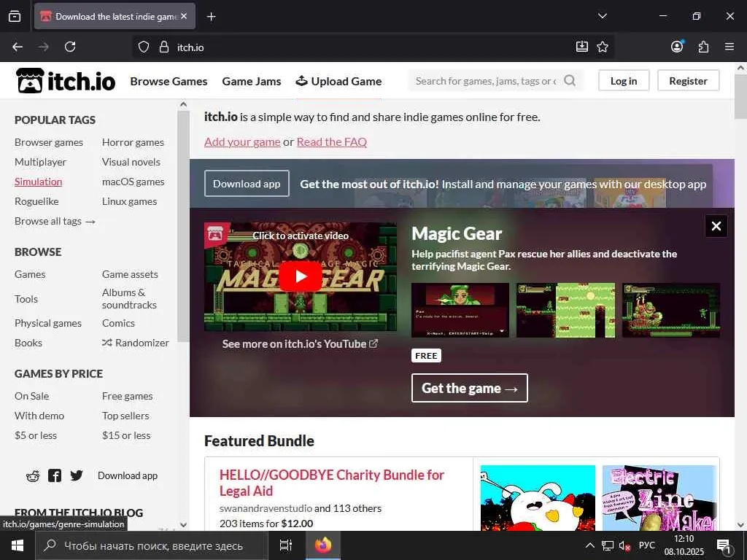The width and height of the screenshot is (747, 560).
Task: Open HELLO//GOODBYE Charity Bundle title
Action: pyautogui.click(x=332, y=483)
